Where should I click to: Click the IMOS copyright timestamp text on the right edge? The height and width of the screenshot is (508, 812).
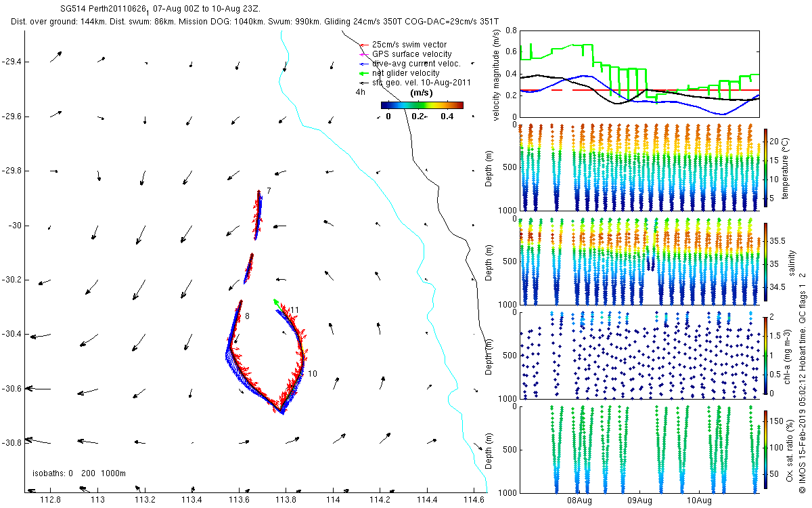click(x=802, y=383)
